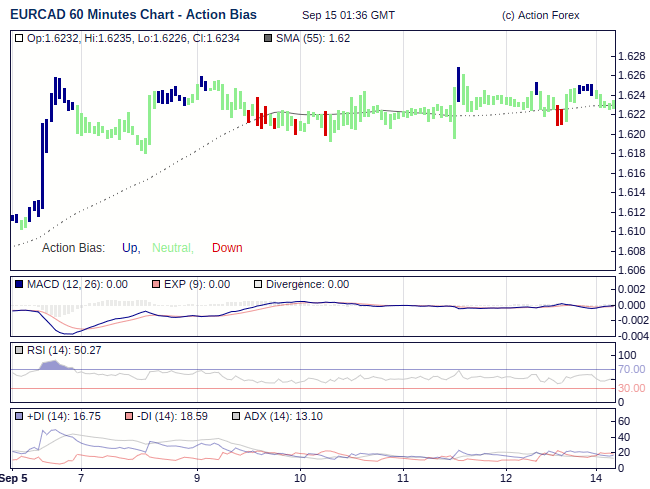
Task: Click the 1.628 price level on y-axis
Action: (630, 56)
